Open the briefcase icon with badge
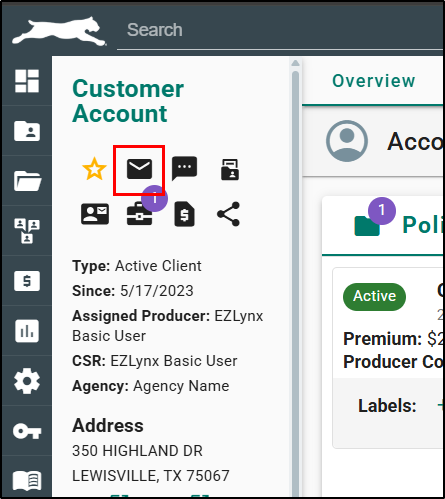 coord(139,214)
